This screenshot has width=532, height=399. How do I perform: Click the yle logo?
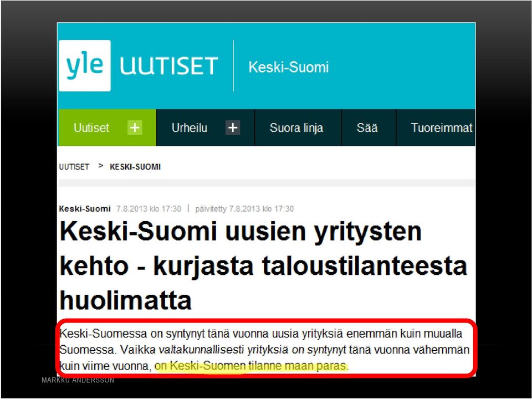click(x=85, y=65)
